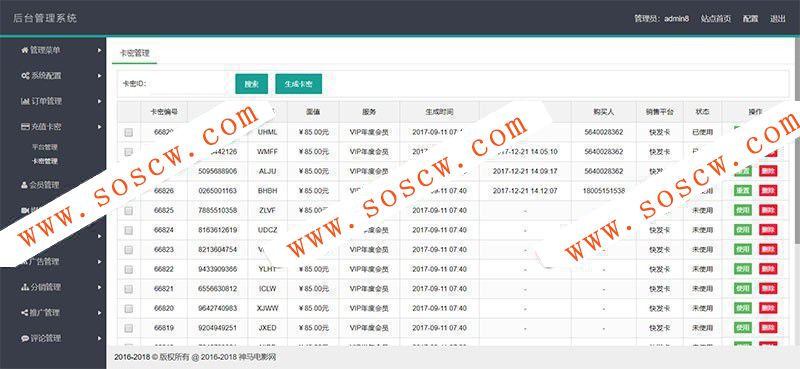Viewport: 800px width, 369px height.
Task: Click the 管理员: admin8 label
Action: click(x=662, y=18)
